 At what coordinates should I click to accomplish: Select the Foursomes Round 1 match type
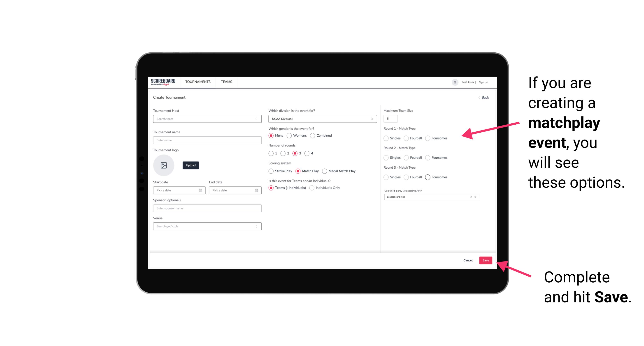click(428, 138)
